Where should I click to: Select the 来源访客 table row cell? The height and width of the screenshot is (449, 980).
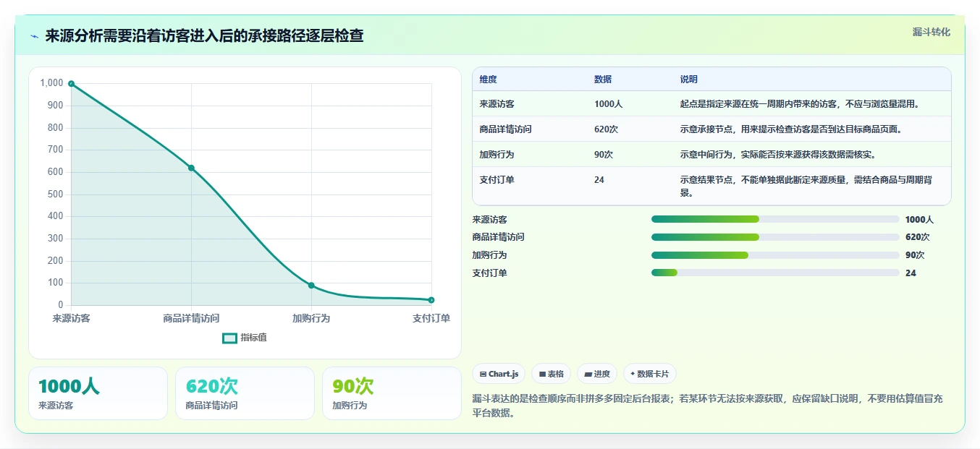[497, 104]
